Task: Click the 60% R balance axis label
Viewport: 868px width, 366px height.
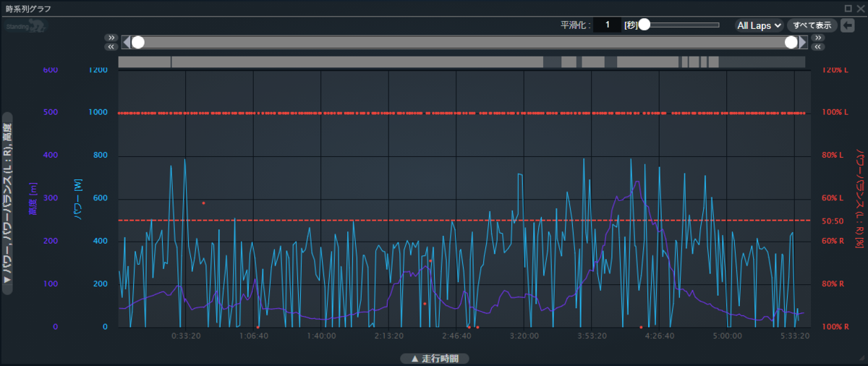Action: [833, 241]
